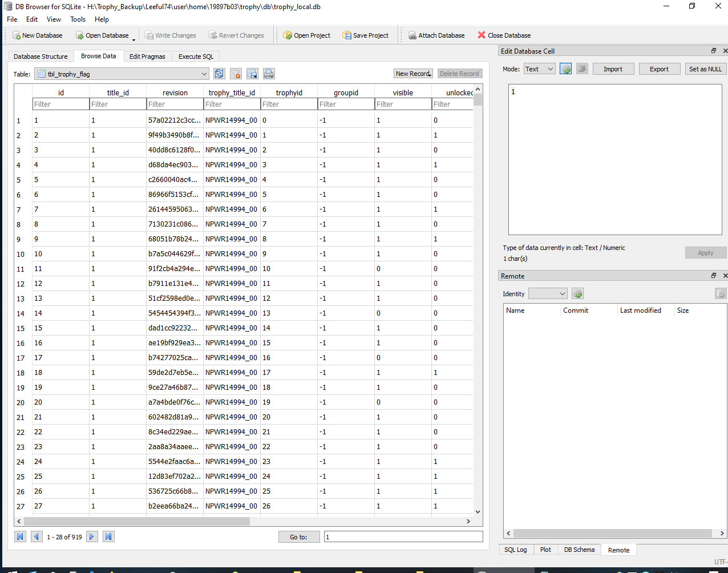The height and width of the screenshot is (573, 728).
Task: Click Close Database toolbar button
Action: click(x=504, y=35)
